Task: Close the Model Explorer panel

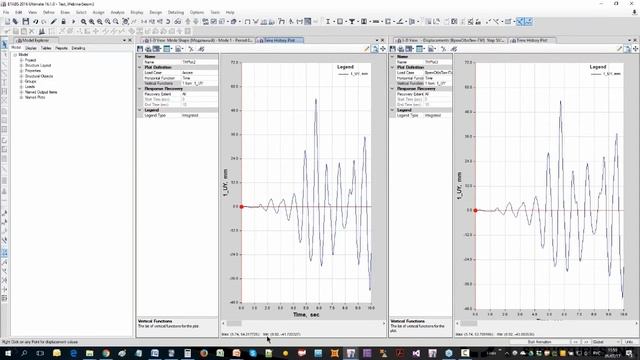Action: tap(130, 40)
